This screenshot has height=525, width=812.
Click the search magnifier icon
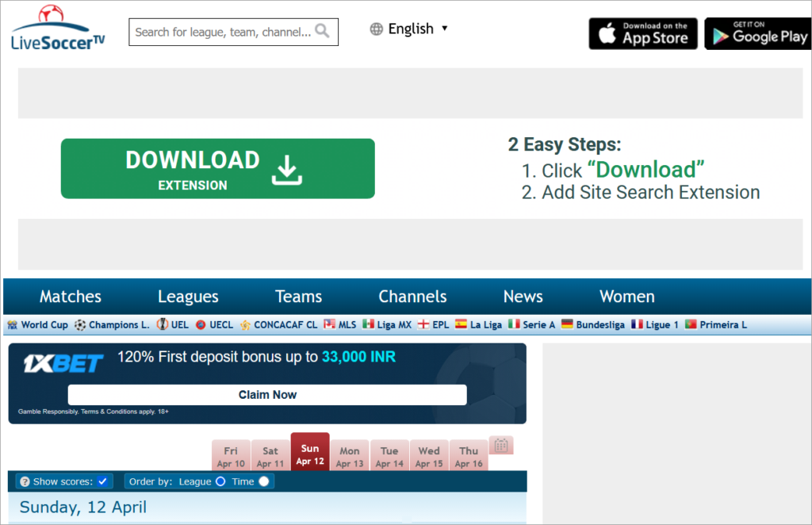[322, 32]
